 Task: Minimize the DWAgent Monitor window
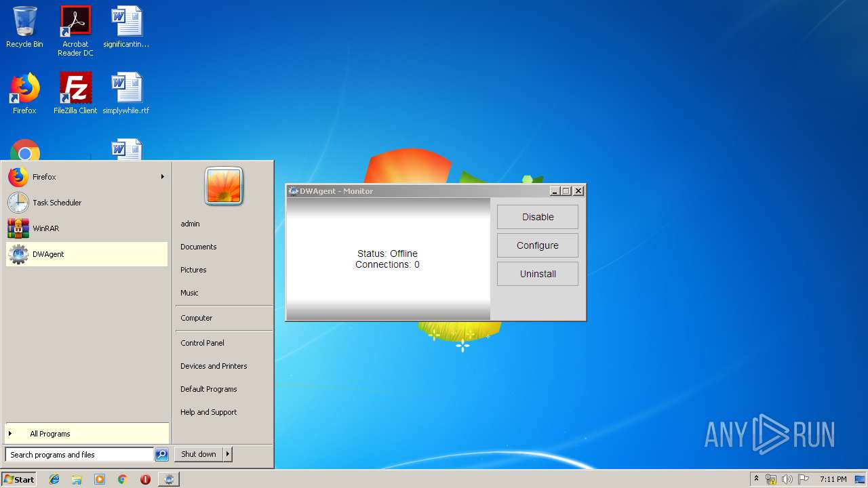click(555, 191)
